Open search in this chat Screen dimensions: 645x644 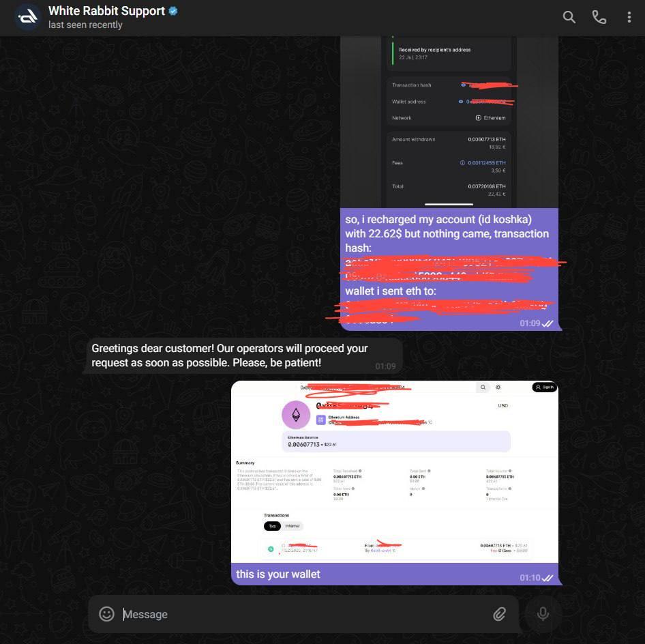tap(569, 18)
